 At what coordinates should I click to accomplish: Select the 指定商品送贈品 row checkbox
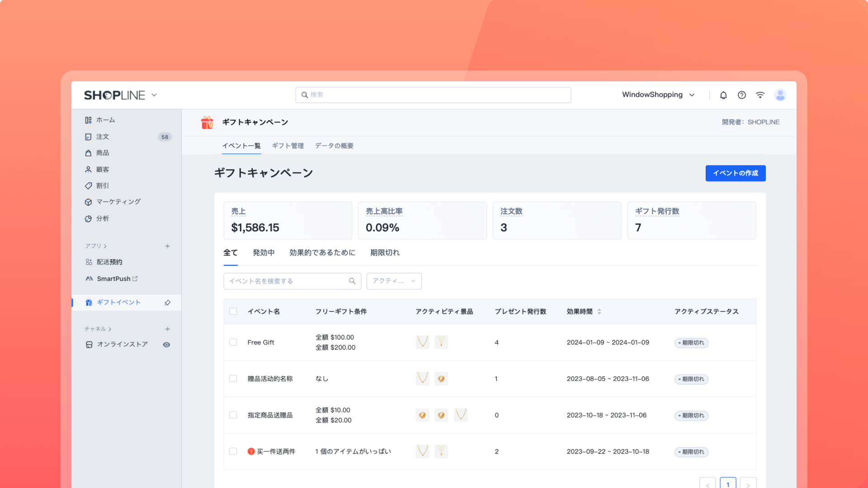[x=233, y=415]
